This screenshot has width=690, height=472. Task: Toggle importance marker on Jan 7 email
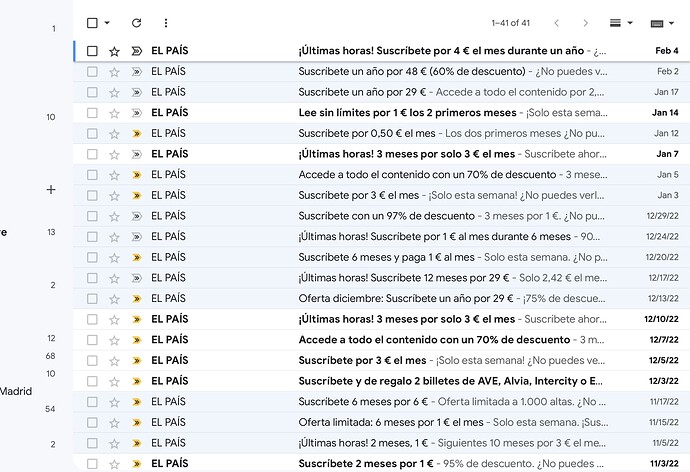click(137, 154)
